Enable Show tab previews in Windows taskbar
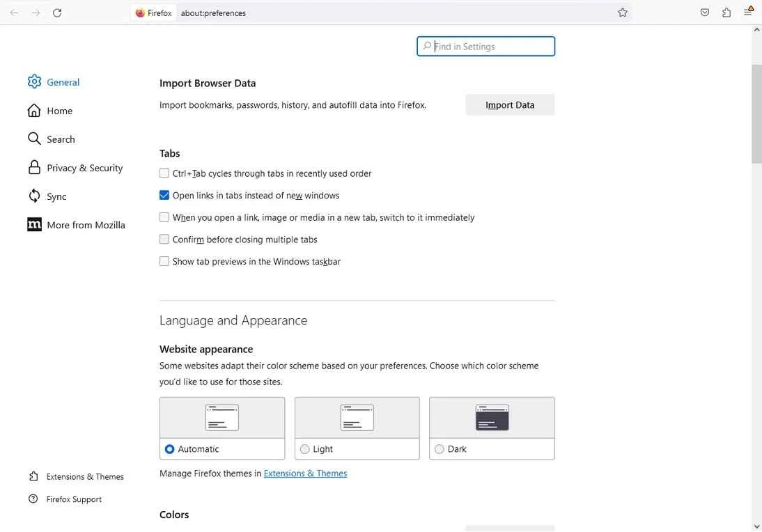This screenshot has width=762, height=532. (x=164, y=261)
